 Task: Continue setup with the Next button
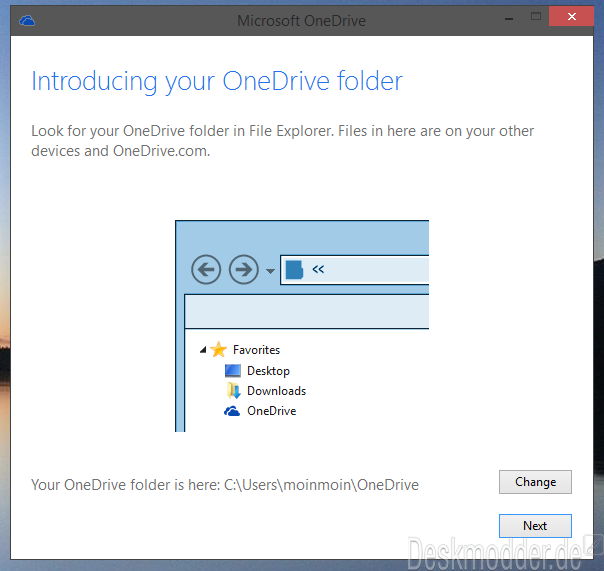[535, 526]
